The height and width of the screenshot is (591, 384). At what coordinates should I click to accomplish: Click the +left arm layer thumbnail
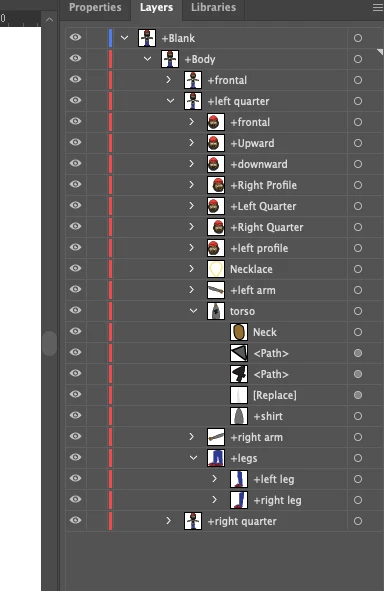(x=216, y=290)
